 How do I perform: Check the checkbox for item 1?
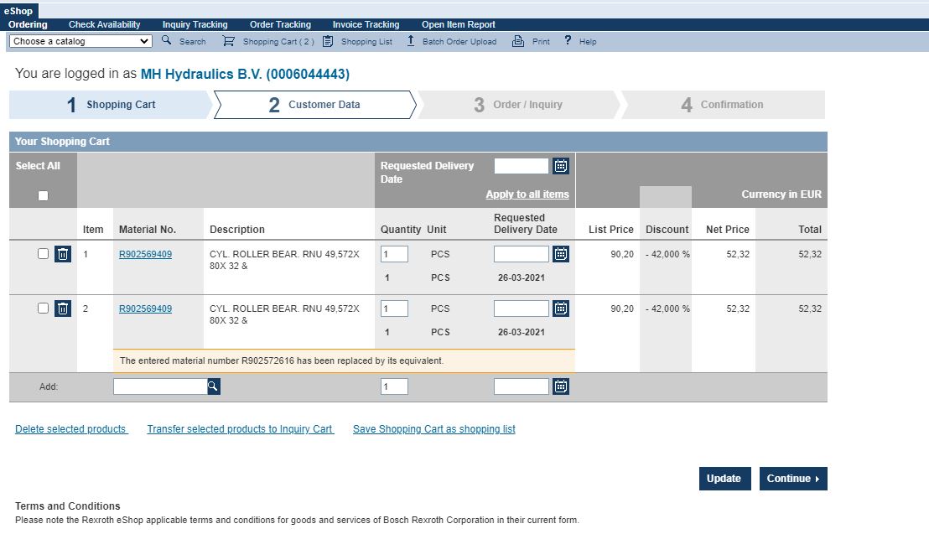click(44, 253)
